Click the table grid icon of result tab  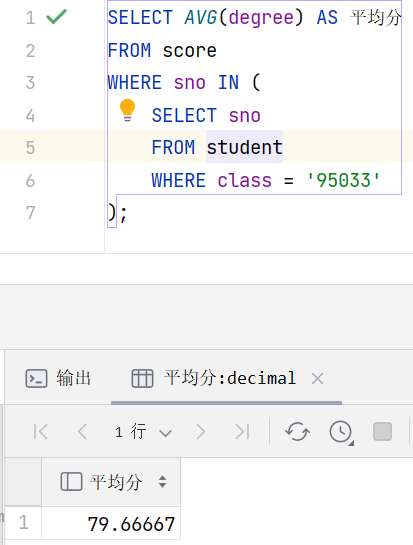click(x=142, y=378)
